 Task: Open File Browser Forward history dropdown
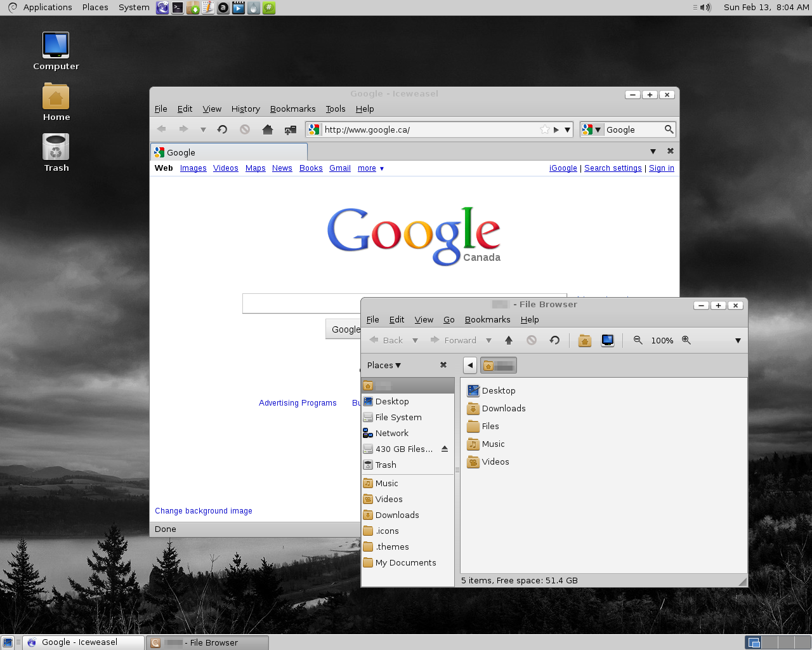[x=488, y=341]
